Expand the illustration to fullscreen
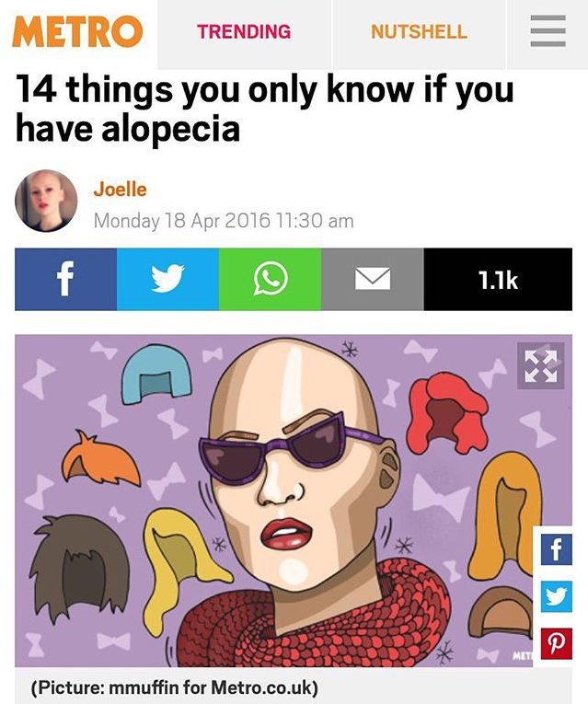 click(541, 366)
